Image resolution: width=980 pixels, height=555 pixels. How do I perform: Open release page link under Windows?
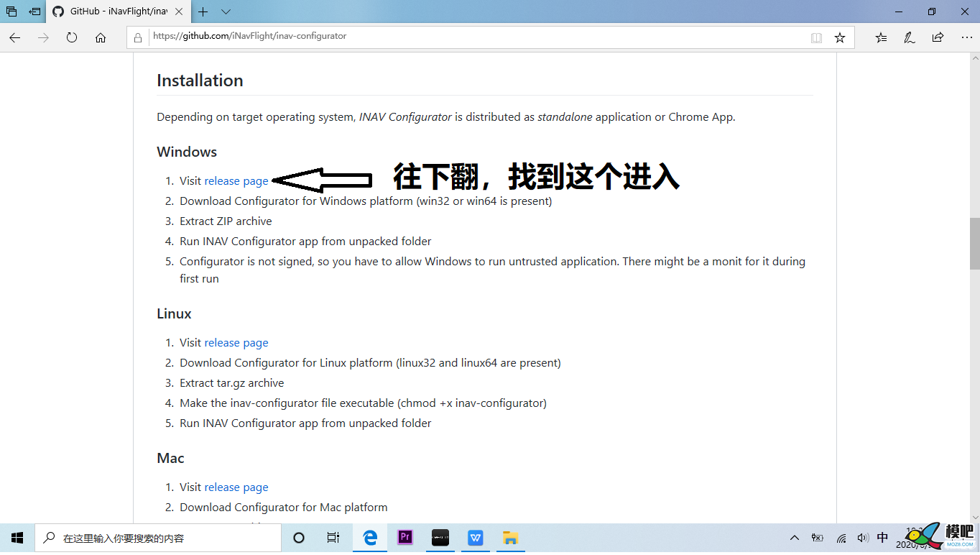[236, 181]
